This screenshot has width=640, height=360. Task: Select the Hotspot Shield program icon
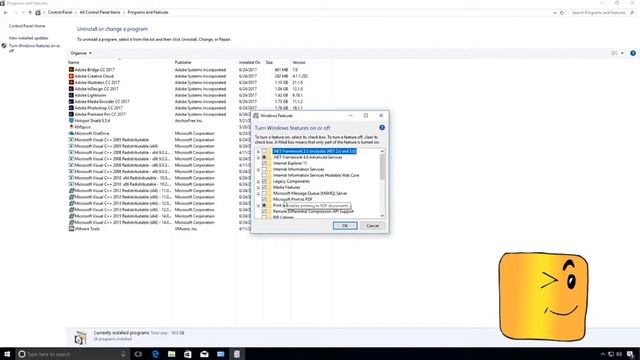coord(71,120)
